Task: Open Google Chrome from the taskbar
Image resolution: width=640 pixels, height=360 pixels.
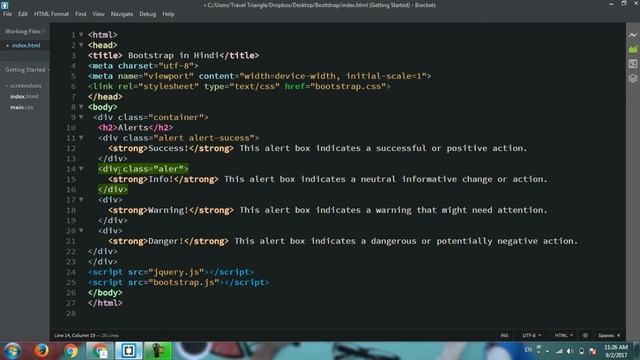Action: (x=70, y=351)
